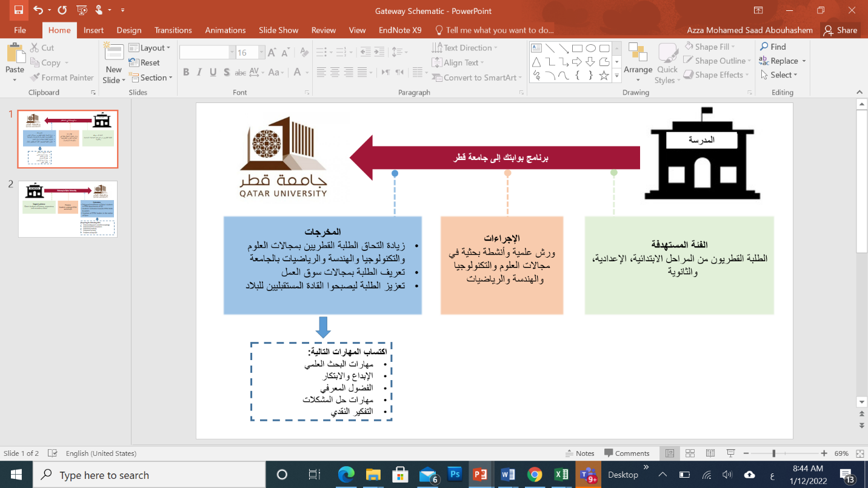
Task: Toggle the Notes pane
Action: 579,453
